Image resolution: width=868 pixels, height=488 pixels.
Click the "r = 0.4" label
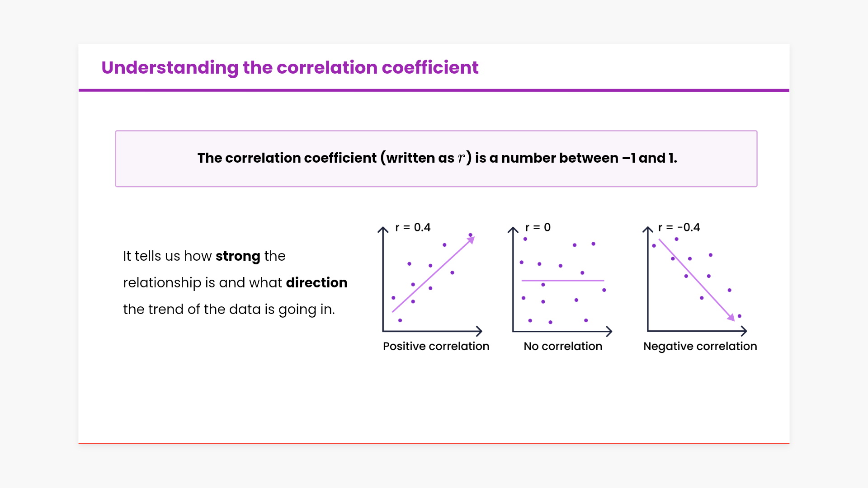click(413, 227)
